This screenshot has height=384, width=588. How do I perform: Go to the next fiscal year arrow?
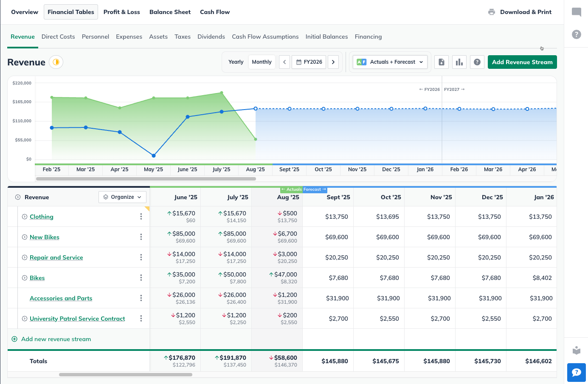pos(333,62)
